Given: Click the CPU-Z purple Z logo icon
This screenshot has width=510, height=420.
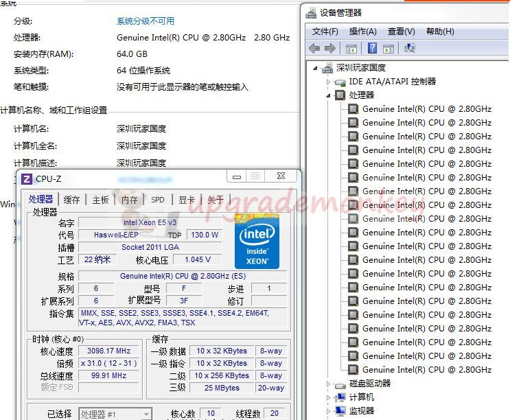Looking at the screenshot, I should [x=27, y=179].
